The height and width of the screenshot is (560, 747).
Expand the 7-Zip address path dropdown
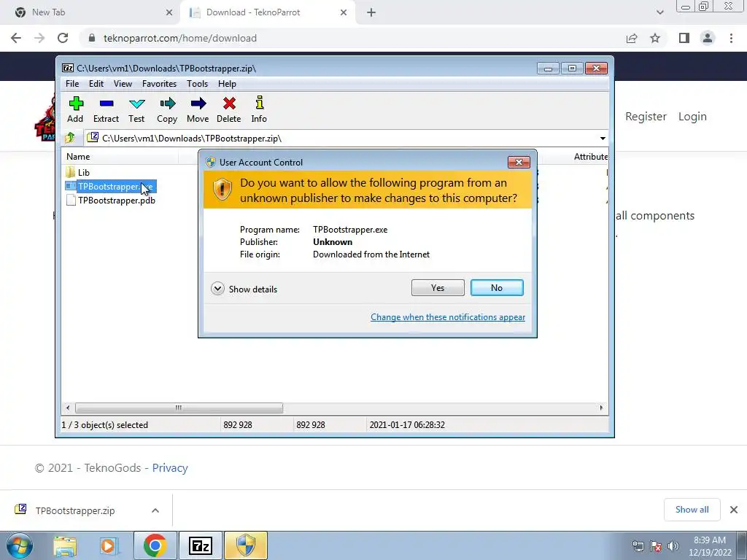tap(603, 138)
